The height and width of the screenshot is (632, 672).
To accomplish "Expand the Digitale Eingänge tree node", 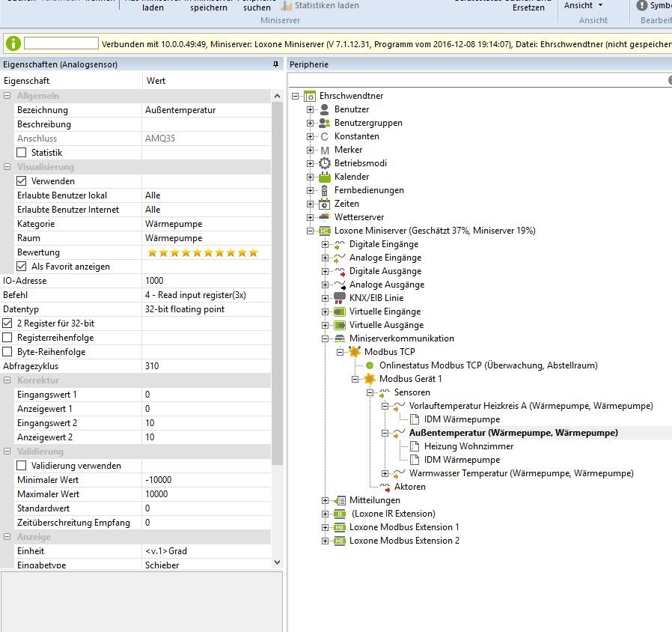I will [x=325, y=244].
